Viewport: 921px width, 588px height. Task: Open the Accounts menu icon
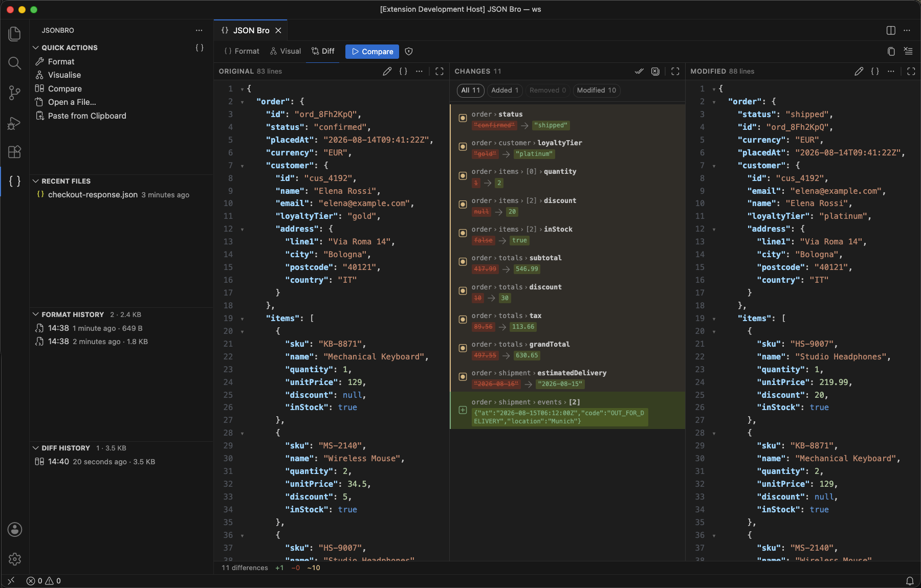click(15, 530)
